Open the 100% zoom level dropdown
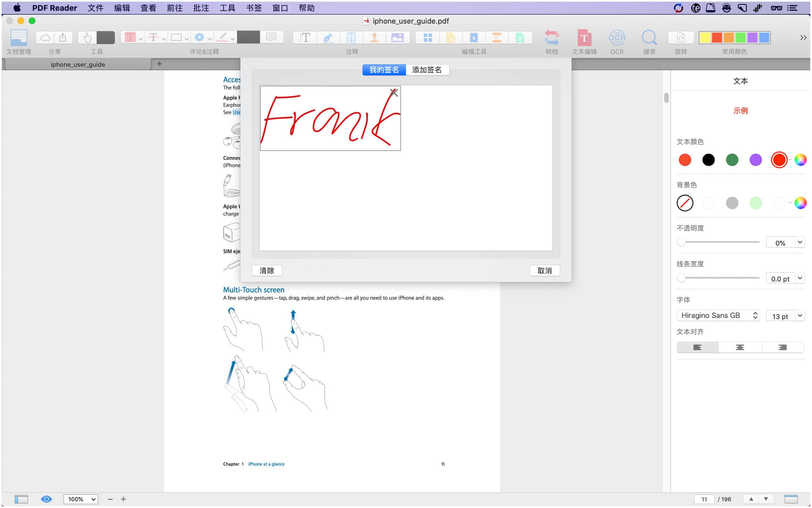The height and width of the screenshot is (508, 812). coord(81,499)
